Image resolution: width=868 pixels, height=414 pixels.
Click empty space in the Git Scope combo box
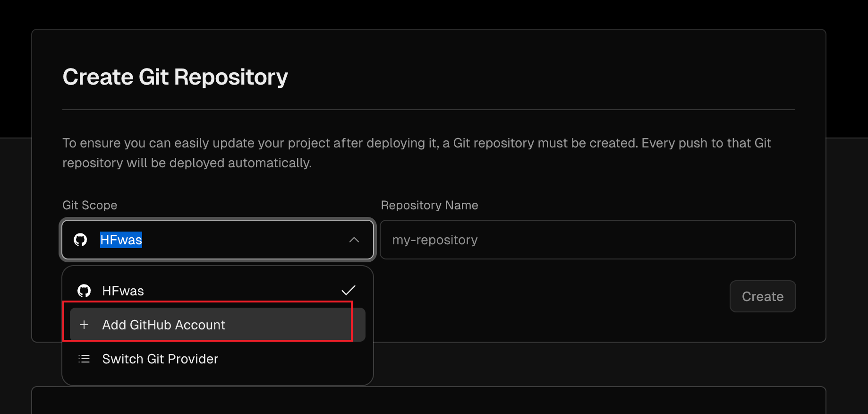point(246,240)
